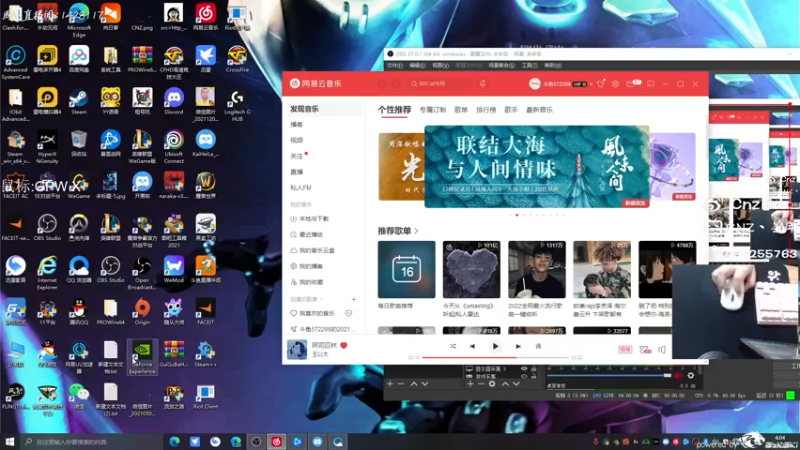The height and width of the screenshot is (450, 800).
Task: Collapse the 创建的歌单 section arrow
Action: (x=321, y=299)
